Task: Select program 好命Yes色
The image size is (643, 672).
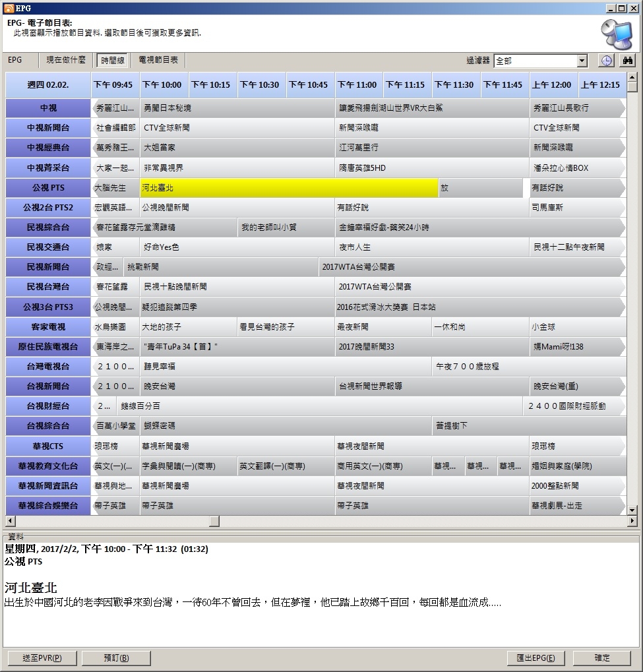Action: click(237, 247)
